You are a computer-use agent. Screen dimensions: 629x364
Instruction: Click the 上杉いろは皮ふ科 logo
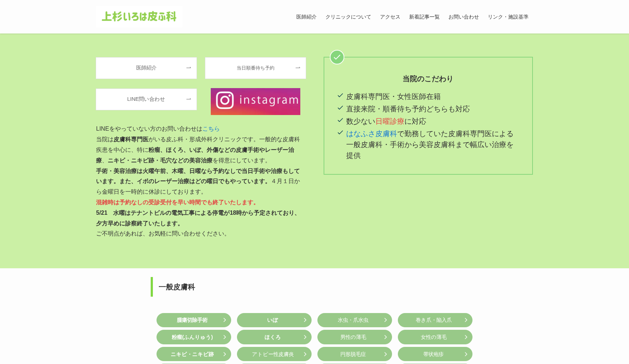pos(139,16)
